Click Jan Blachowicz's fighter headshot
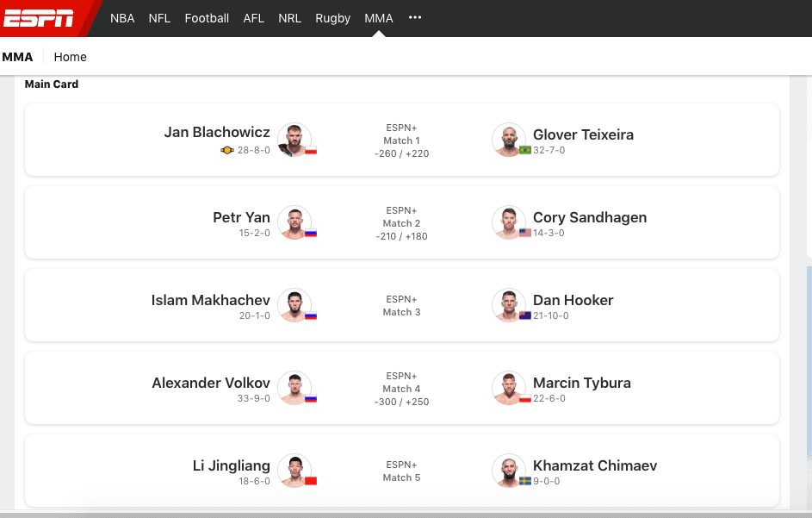The image size is (812, 518). tap(294, 139)
